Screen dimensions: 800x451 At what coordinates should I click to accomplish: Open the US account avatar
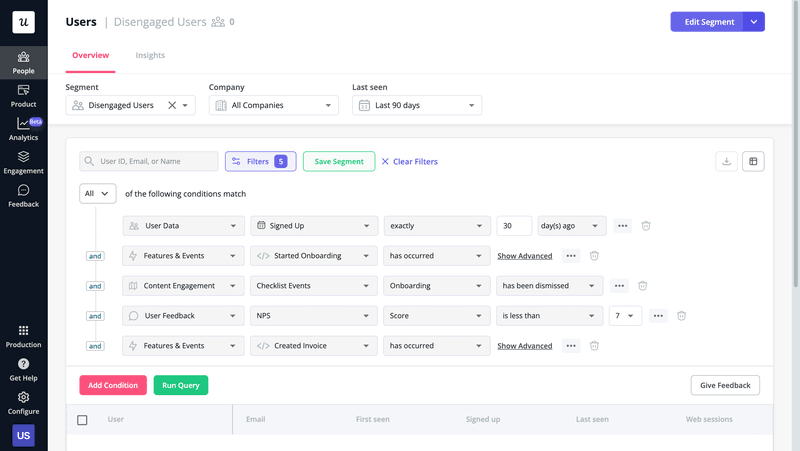coord(23,436)
